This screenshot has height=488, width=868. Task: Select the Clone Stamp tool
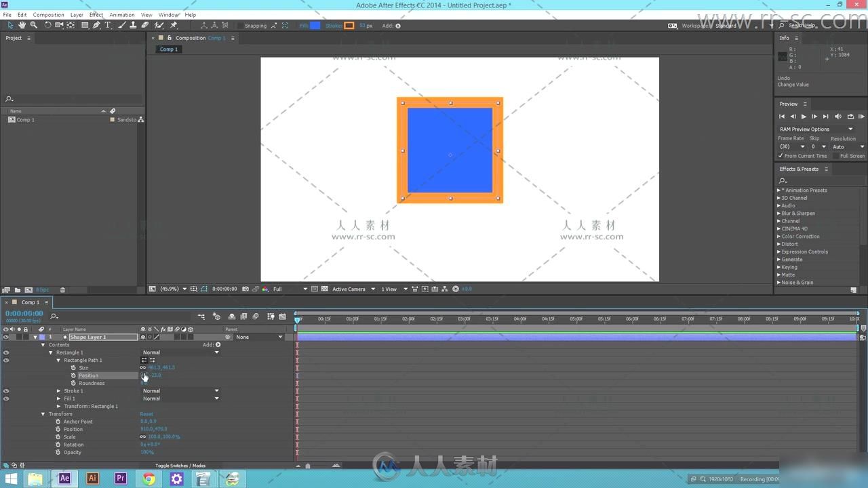tap(134, 25)
